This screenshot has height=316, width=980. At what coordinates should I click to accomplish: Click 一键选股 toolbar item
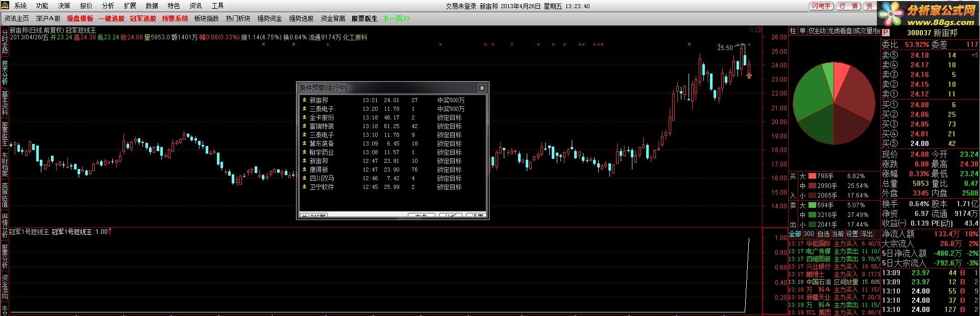point(112,18)
